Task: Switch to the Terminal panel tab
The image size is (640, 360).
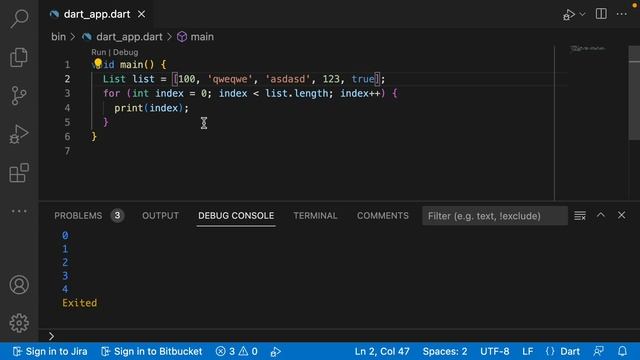Action: point(315,216)
